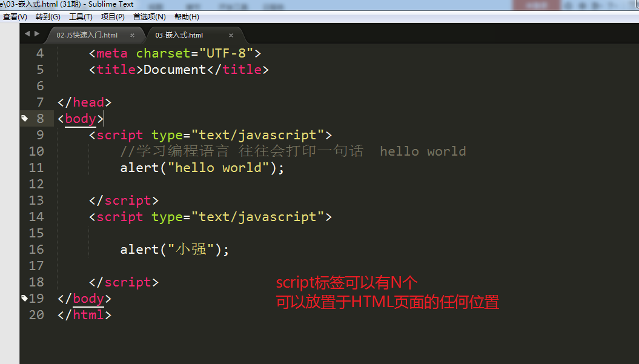Click the <title> tag on line 5
Screen dimensions: 639x364
pos(116,70)
